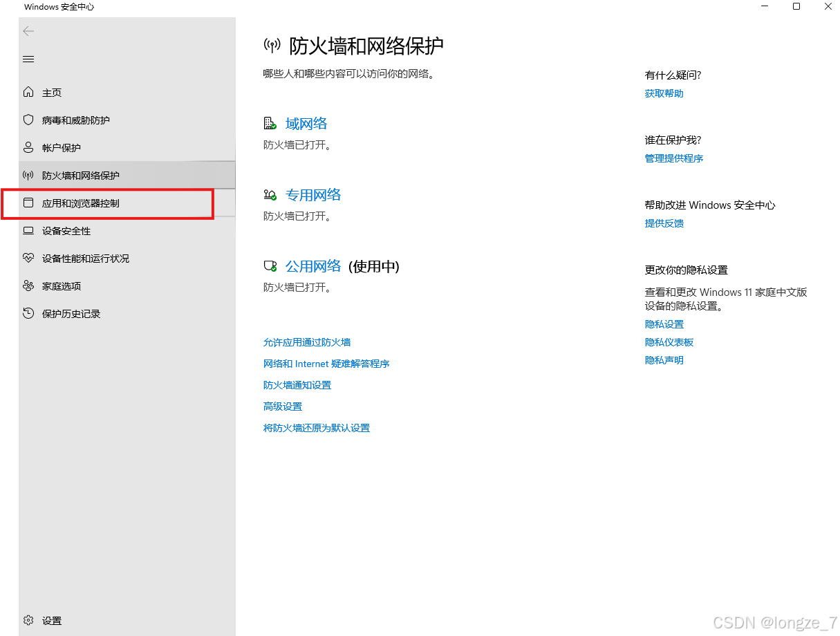Click the 谁在保护我? heading
Screen dimensions: 840x636
(673, 140)
